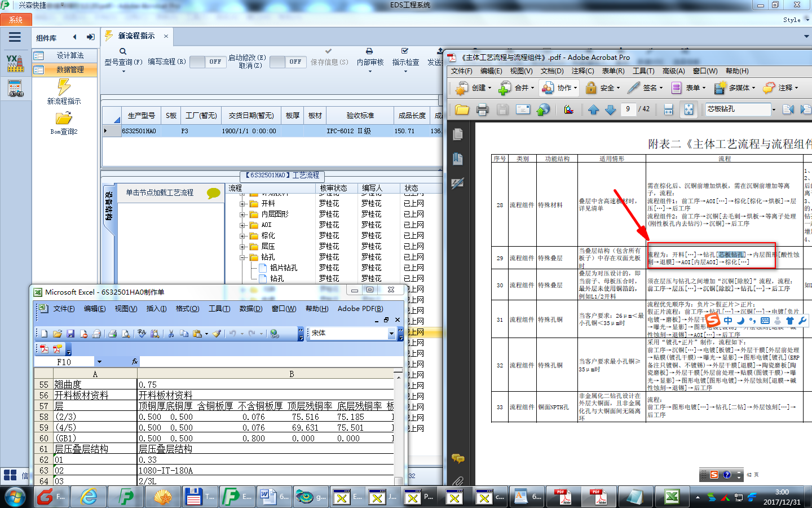Image resolution: width=812 pixels, height=508 pixels.
Task: Click Acrobat email envelope icon
Action: [x=523, y=110]
